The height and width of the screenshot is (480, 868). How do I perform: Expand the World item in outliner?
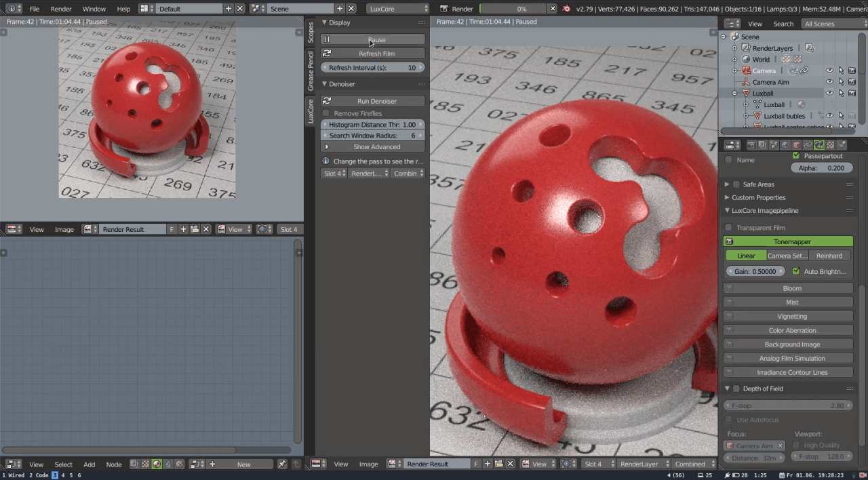734,60
